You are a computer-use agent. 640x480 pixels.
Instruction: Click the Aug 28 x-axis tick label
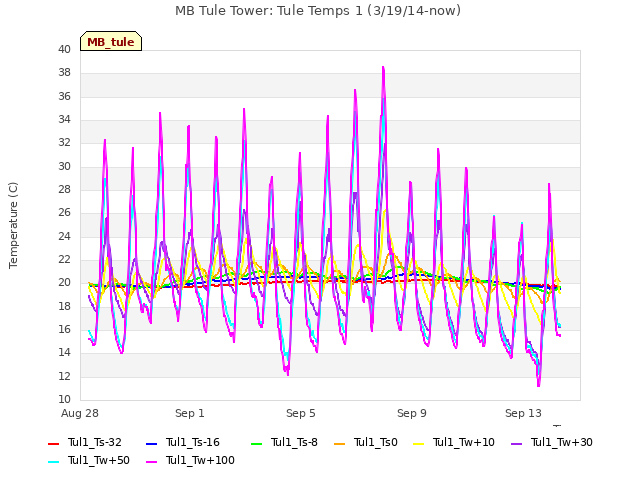80,413
